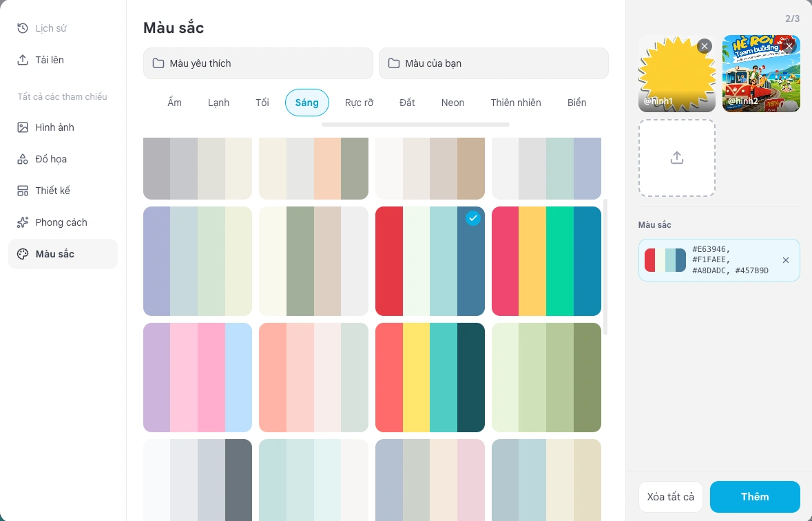Choose the coral-yellow-teal-dark green palette
This screenshot has width=812, height=521.
coord(430,378)
